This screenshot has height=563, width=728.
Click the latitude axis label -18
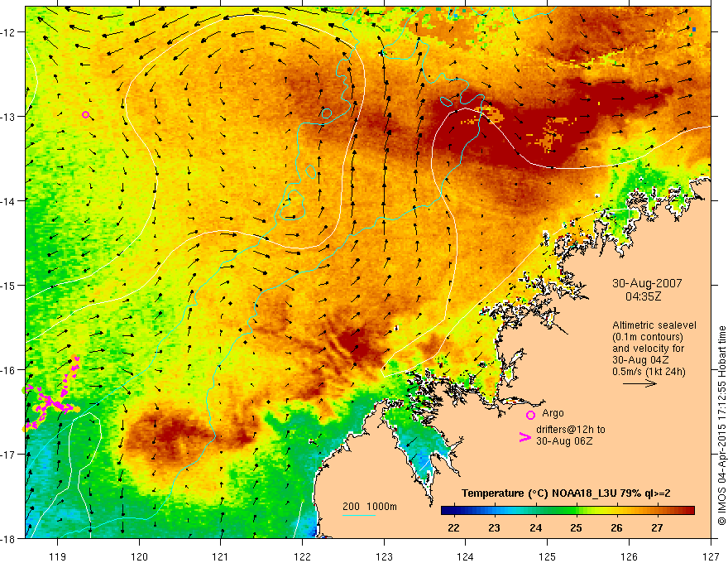click(x=8, y=539)
